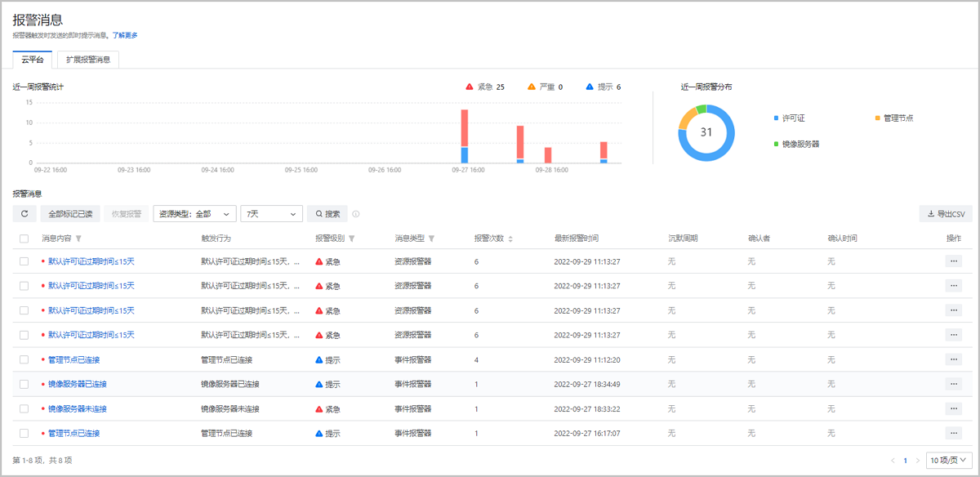Click the 消息类型 column filter icon

pyautogui.click(x=431, y=238)
